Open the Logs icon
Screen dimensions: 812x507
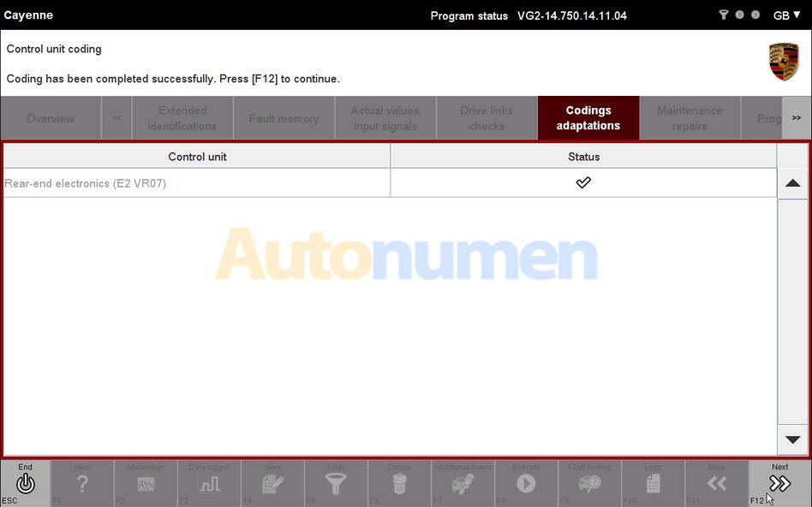click(x=653, y=484)
